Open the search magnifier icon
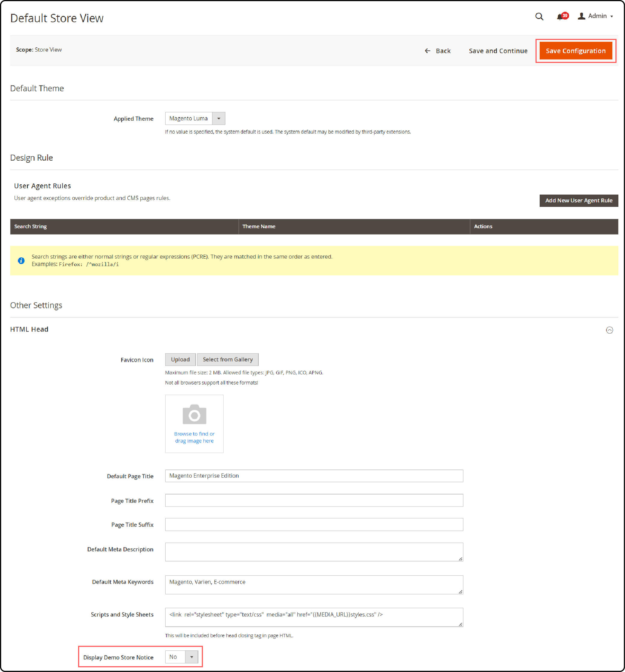Viewport: 625px width, 672px height. pos(539,17)
